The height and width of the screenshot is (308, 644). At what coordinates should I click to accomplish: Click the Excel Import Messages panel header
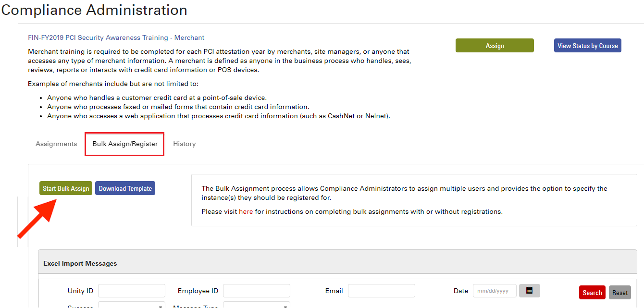[x=80, y=263]
